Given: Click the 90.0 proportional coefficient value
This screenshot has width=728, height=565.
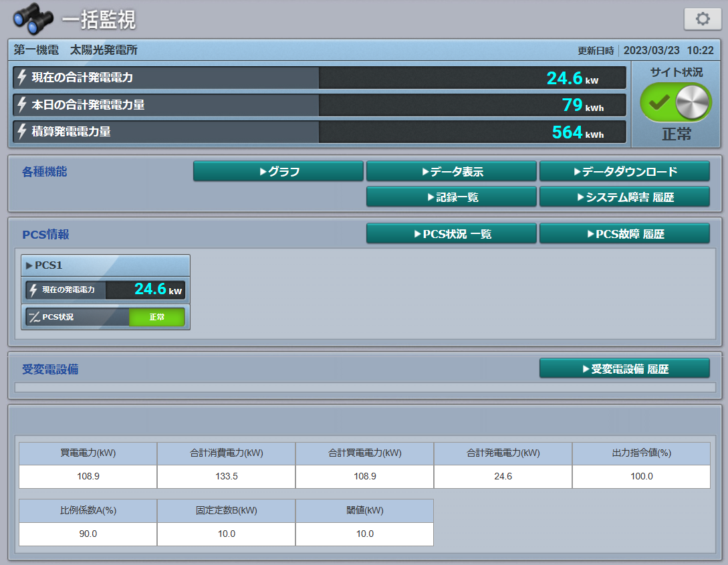Looking at the screenshot, I should tap(88, 534).
